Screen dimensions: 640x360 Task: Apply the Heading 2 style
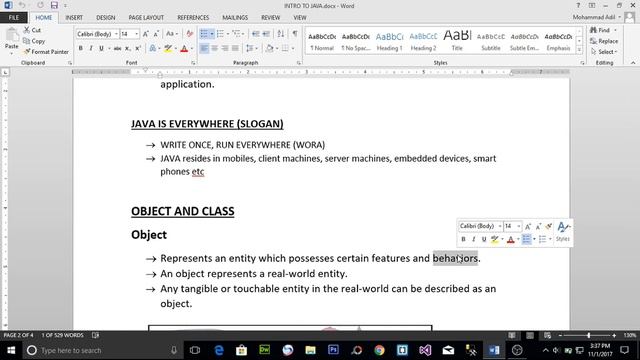(x=423, y=41)
